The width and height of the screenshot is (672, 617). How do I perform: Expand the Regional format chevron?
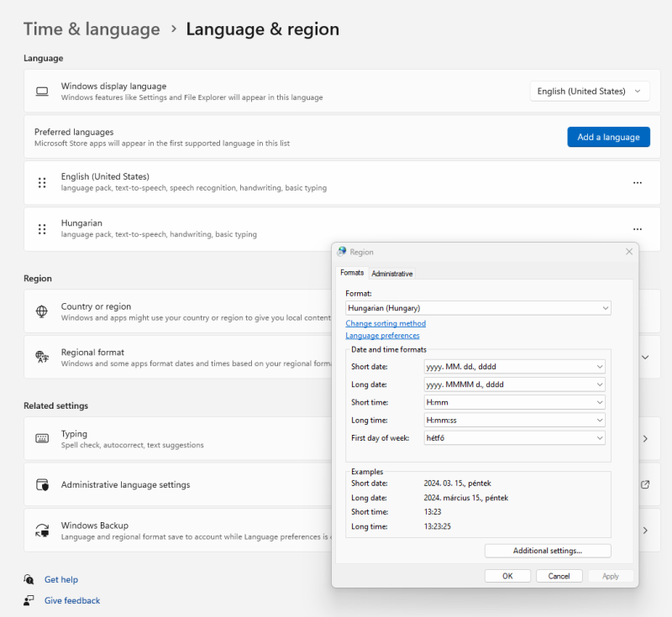click(x=645, y=357)
